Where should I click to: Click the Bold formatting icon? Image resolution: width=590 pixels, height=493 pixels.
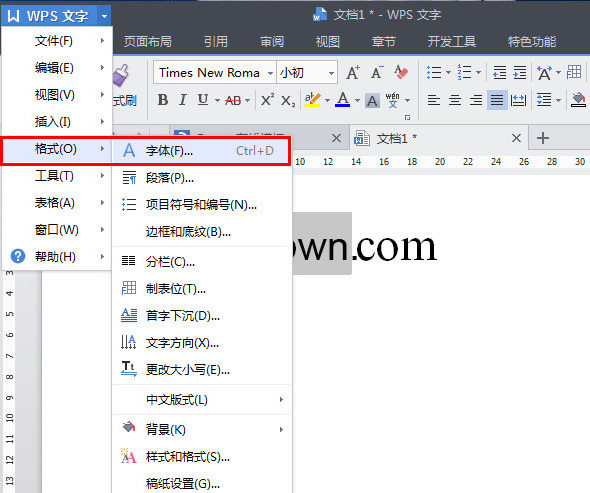pyautogui.click(x=163, y=100)
